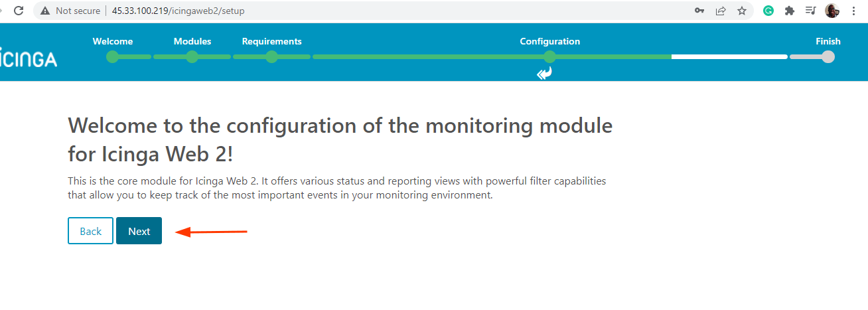Open the Chrome profile avatar
The width and height of the screenshot is (868, 310).
(832, 11)
